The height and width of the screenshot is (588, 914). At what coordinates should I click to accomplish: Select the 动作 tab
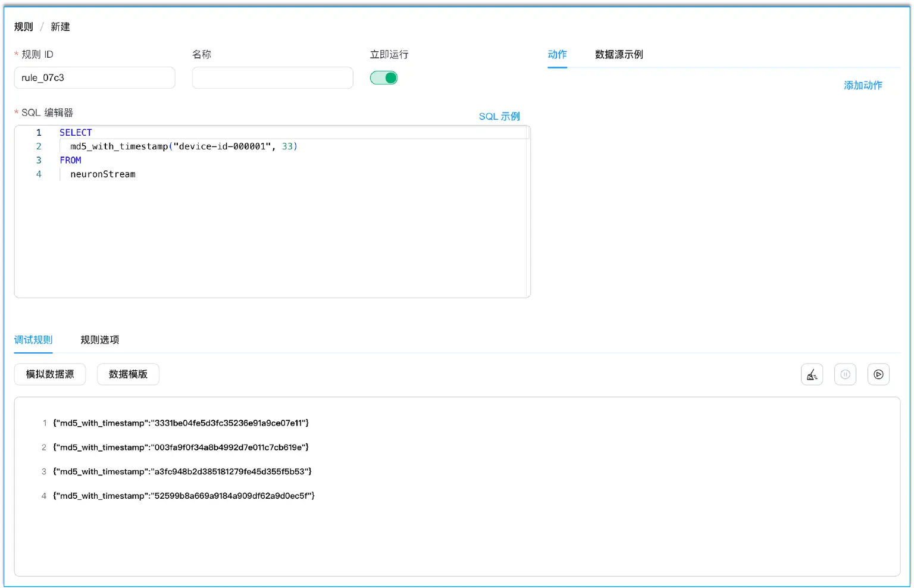pyautogui.click(x=557, y=55)
